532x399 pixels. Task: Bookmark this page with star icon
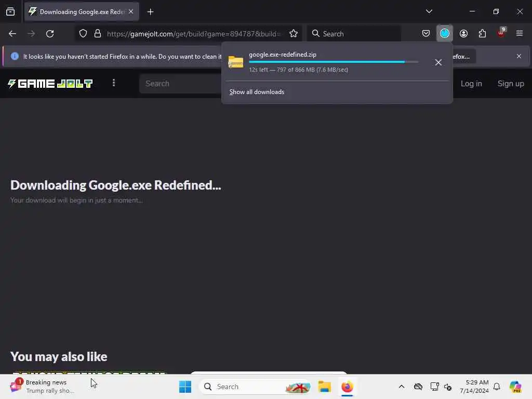[x=294, y=34]
